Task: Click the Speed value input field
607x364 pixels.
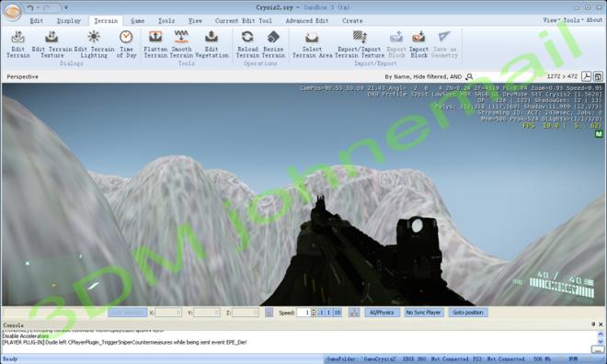Action: pyautogui.click(x=303, y=313)
